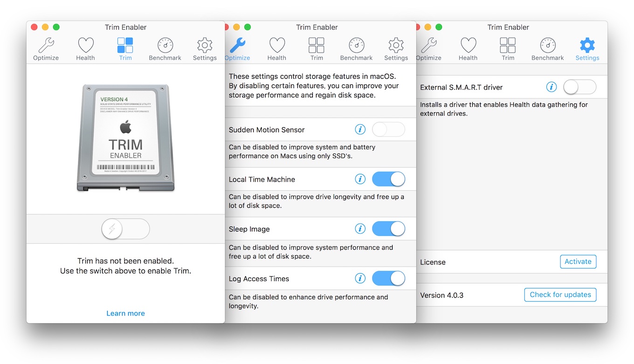
Task: Turn off the Log Access Times switch
Action: [388, 279]
